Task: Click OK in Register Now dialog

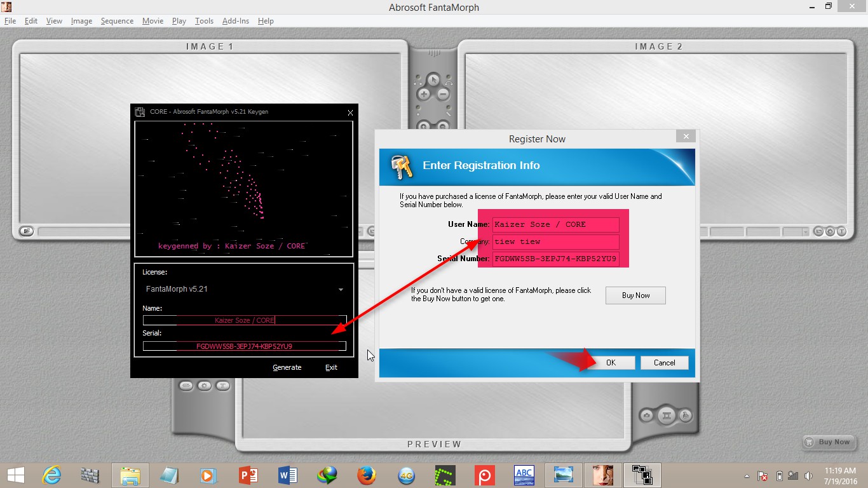Action: [x=611, y=363]
